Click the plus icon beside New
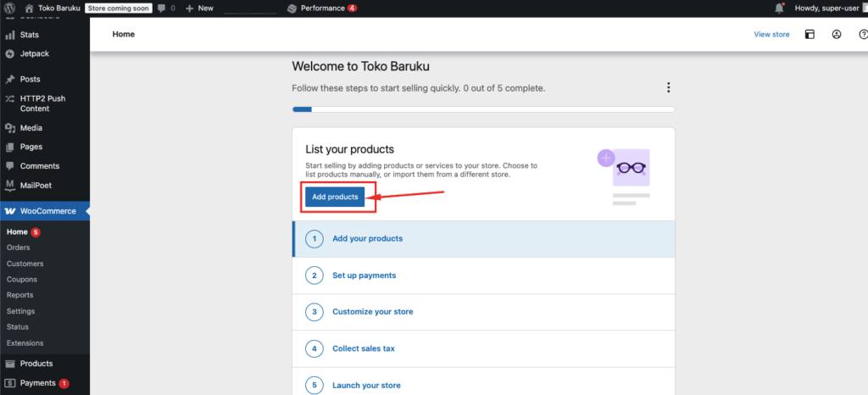Viewport: 868px width, 395px height. pyautogui.click(x=189, y=8)
